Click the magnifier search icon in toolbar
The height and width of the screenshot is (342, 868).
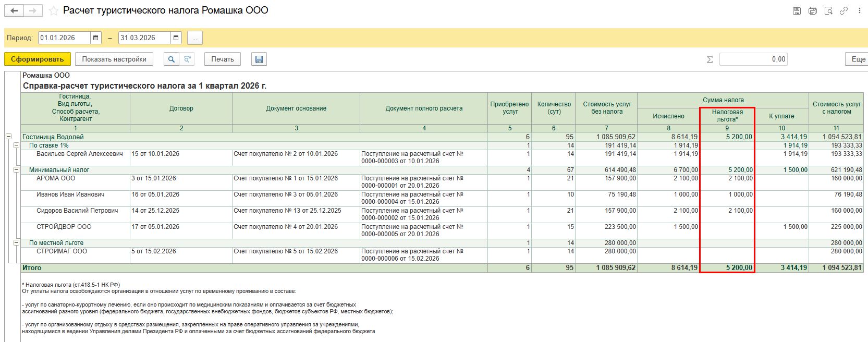point(171,59)
